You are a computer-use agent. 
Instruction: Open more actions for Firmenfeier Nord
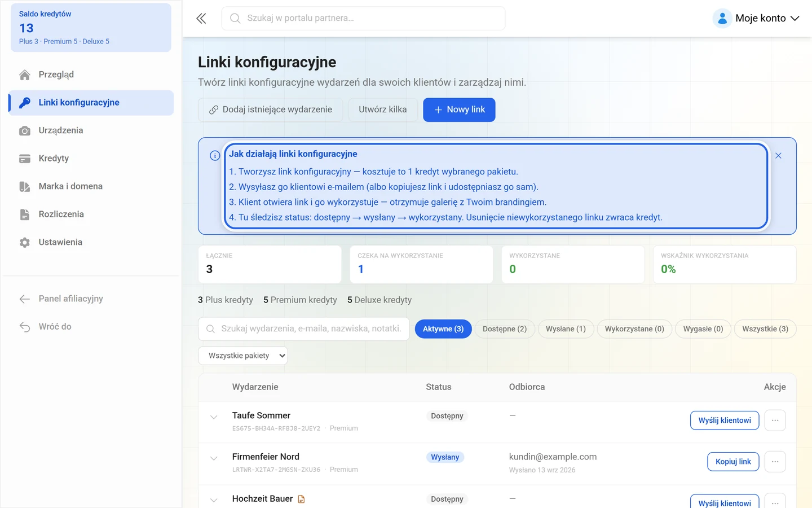click(775, 462)
